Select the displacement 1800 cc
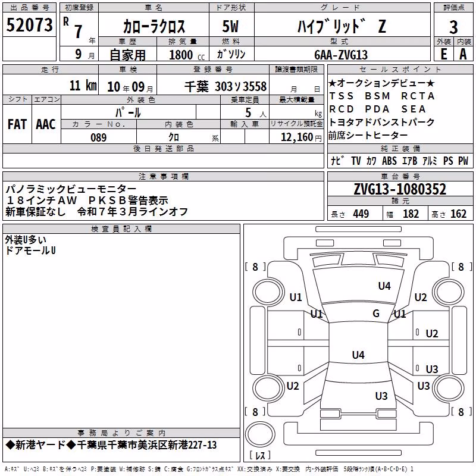 click(x=187, y=55)
